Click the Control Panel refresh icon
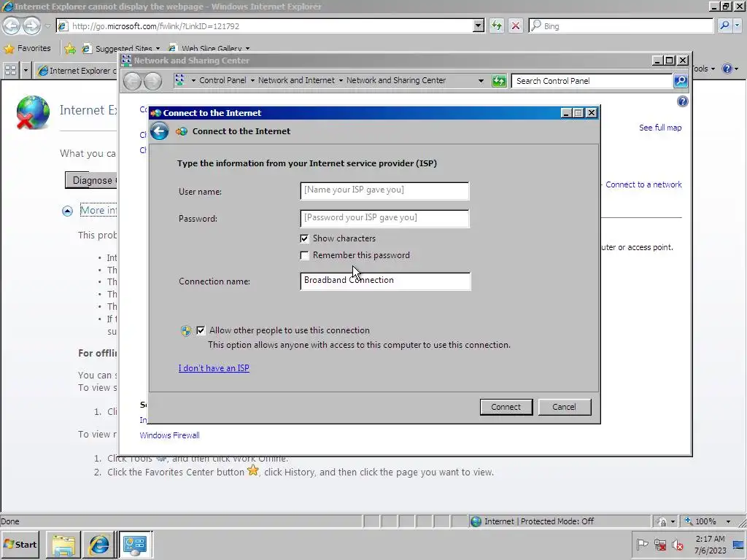Image resolution: width=747 pixels, height=560 pixels. click(x=499, y=81)
